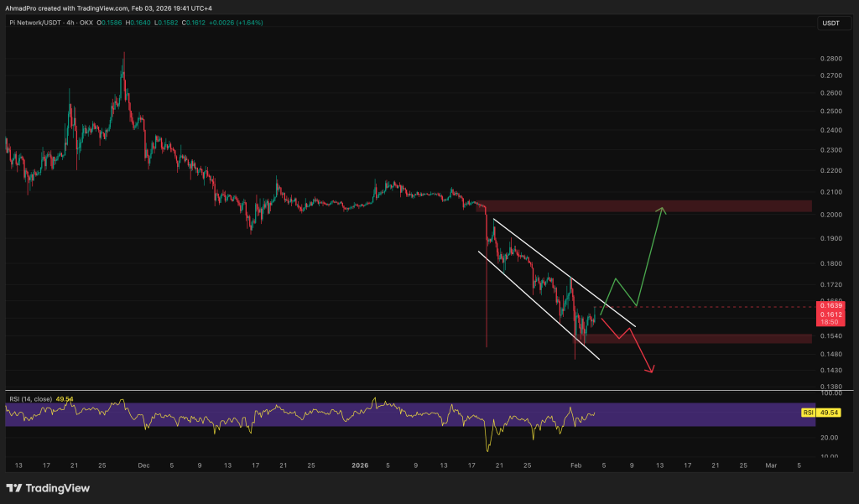Click the green upward projection arrowhead
This screenshot has width=859, height=504.
(663, 209)
